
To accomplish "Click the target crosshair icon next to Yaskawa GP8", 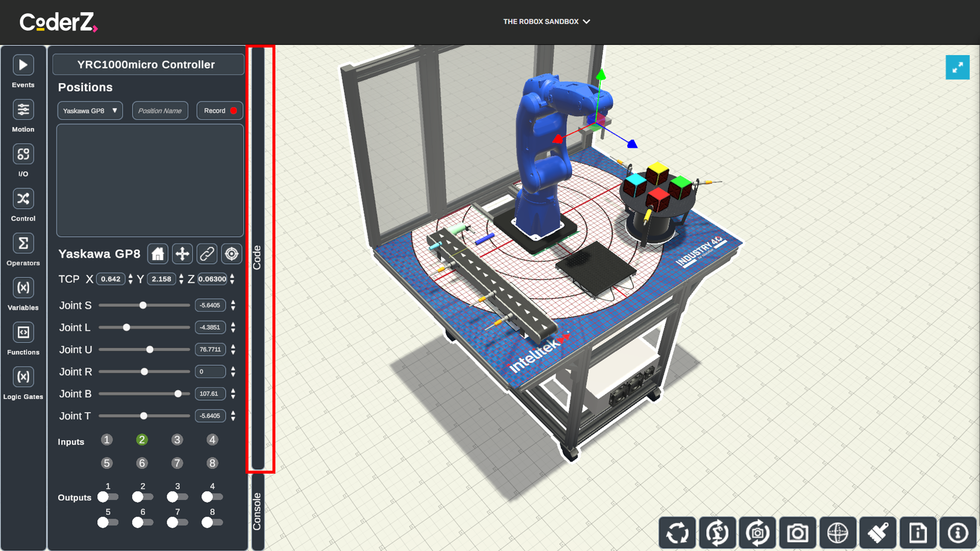I will pos(231,254).
